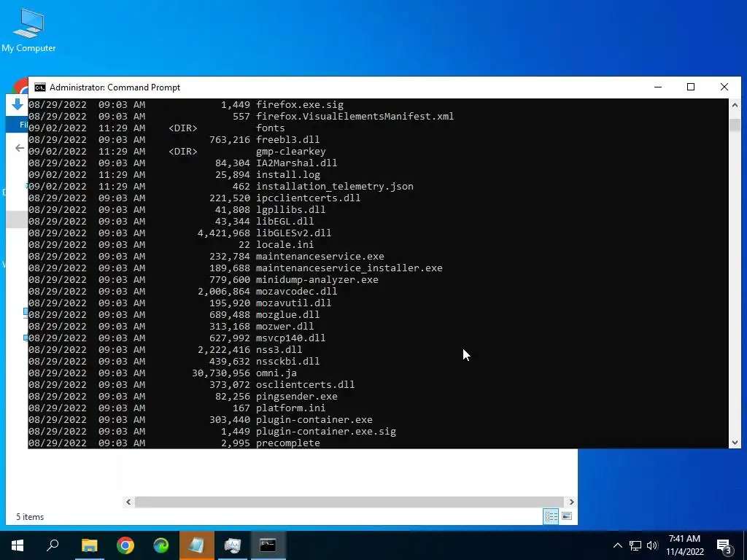Viewport: 747px width, 560px height.
Task: Open the Windows Start menu
Action: (18, 545)
